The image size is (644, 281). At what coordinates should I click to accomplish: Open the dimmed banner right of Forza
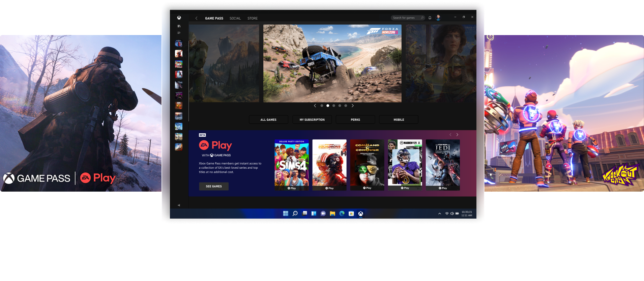(441, 63)
